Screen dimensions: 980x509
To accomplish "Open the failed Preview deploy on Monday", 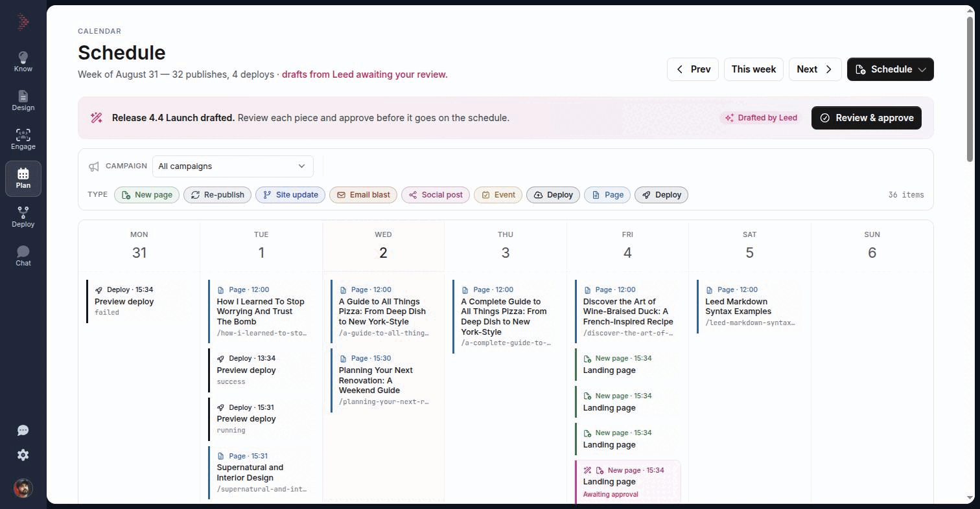I will click(x=139, y=301).
